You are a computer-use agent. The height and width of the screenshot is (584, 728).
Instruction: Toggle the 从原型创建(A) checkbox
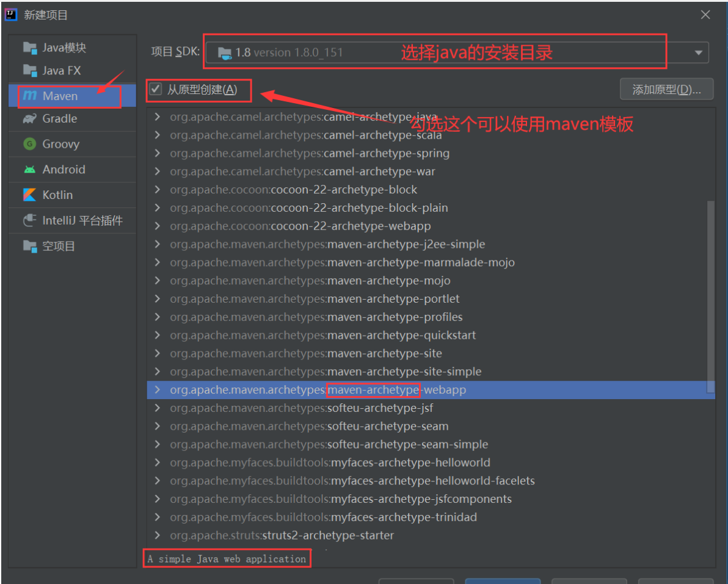click(155, 89)
